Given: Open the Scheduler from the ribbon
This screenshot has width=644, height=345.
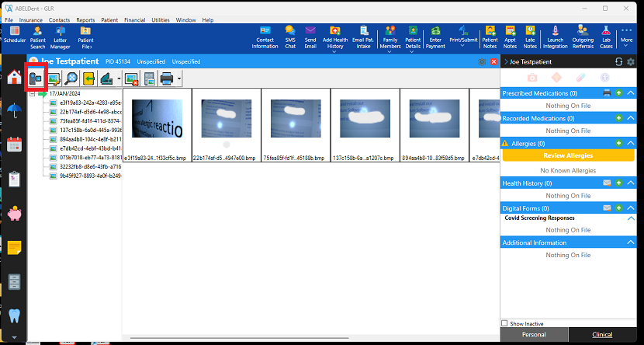Looking at the screenshot, I should tap(15, 36).
